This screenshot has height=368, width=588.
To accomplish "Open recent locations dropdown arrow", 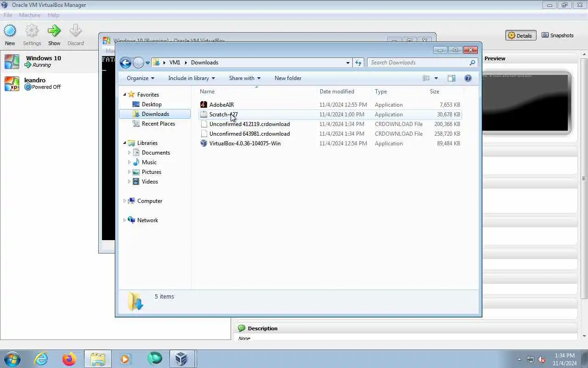I will click(147, 63).
